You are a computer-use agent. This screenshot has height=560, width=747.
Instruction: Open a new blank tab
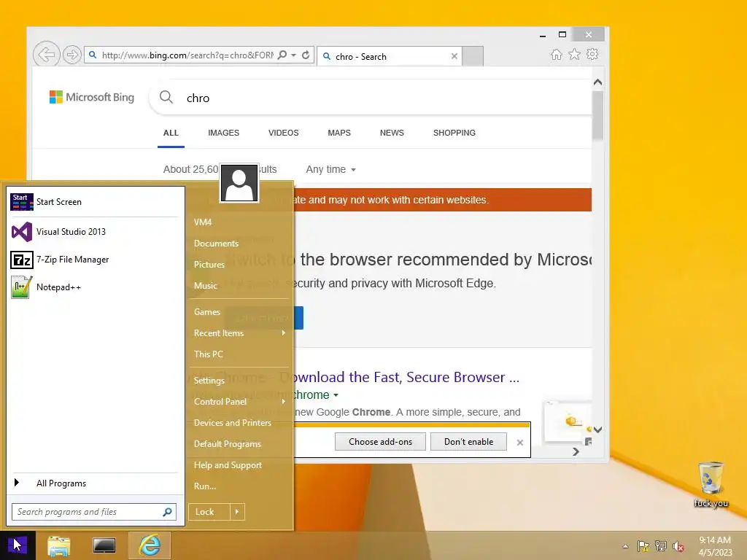[x=473, y=56]
